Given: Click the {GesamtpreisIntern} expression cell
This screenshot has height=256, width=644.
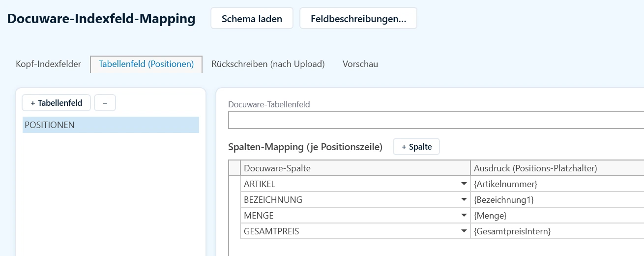Looking at the screenshot, I should point(557,231).
